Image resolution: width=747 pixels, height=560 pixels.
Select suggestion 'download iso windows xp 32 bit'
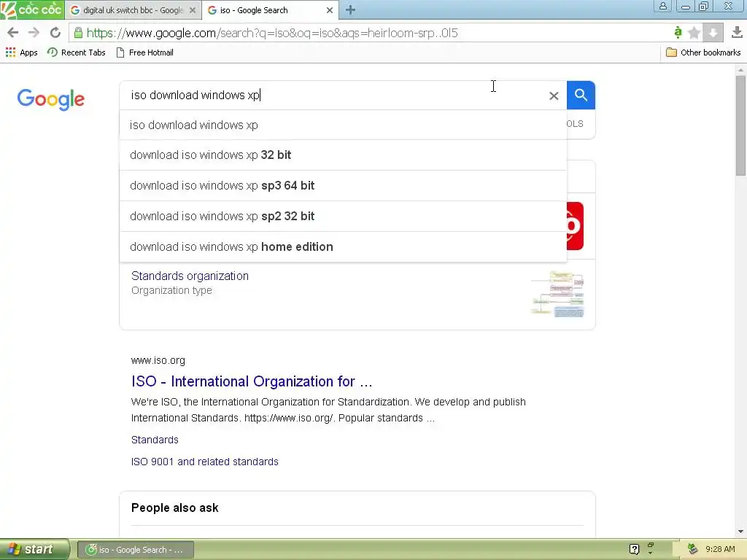click(x=343, y=155)
